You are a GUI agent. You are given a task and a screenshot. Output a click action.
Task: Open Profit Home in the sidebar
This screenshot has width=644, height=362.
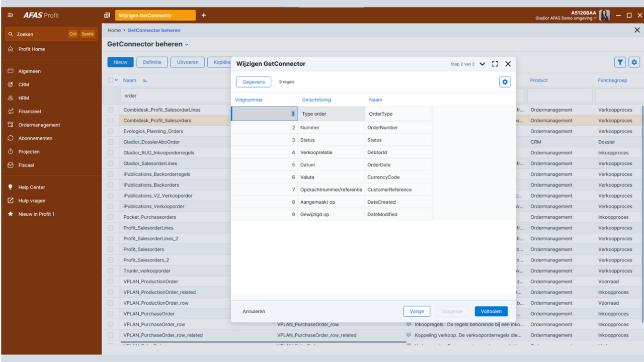[31, 49]
